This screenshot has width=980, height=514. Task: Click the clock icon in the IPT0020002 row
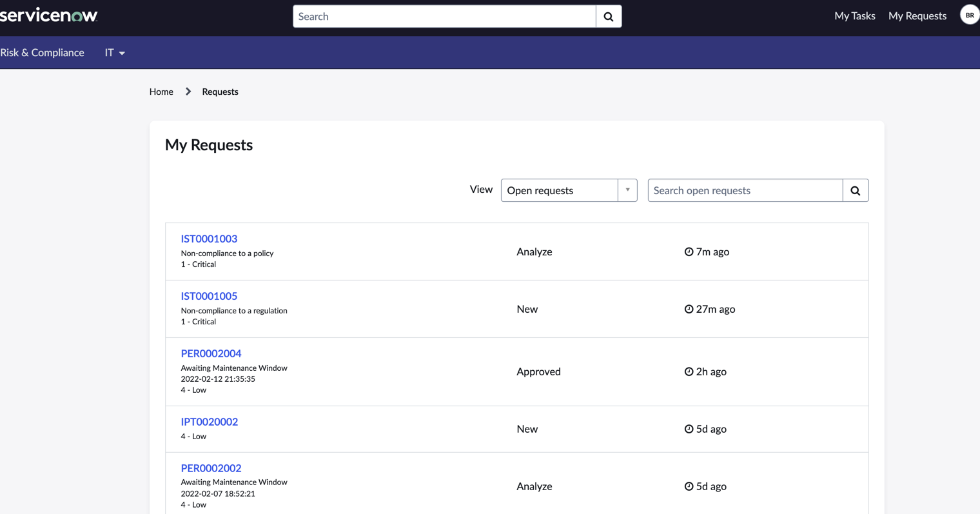coord(689,429)
